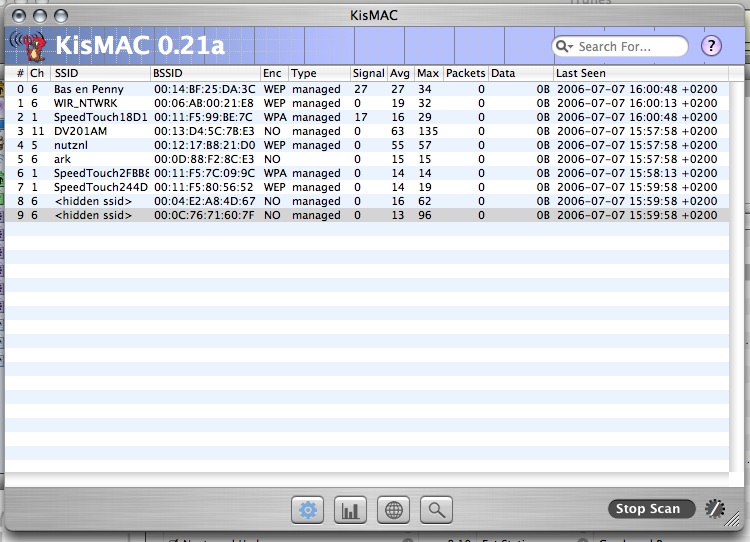This screenshot has width=750, height=542.
Task: Select the SpeedTouch2FBB8 network
Action: [367, 173]
